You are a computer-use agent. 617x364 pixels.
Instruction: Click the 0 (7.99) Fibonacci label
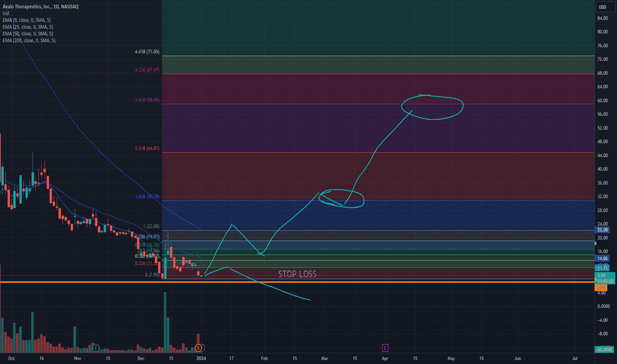pyautogui.click(x=152, y=275)
